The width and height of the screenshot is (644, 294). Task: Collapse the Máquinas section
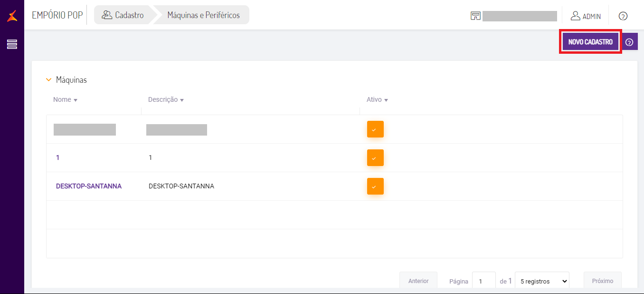pos(48,80)
